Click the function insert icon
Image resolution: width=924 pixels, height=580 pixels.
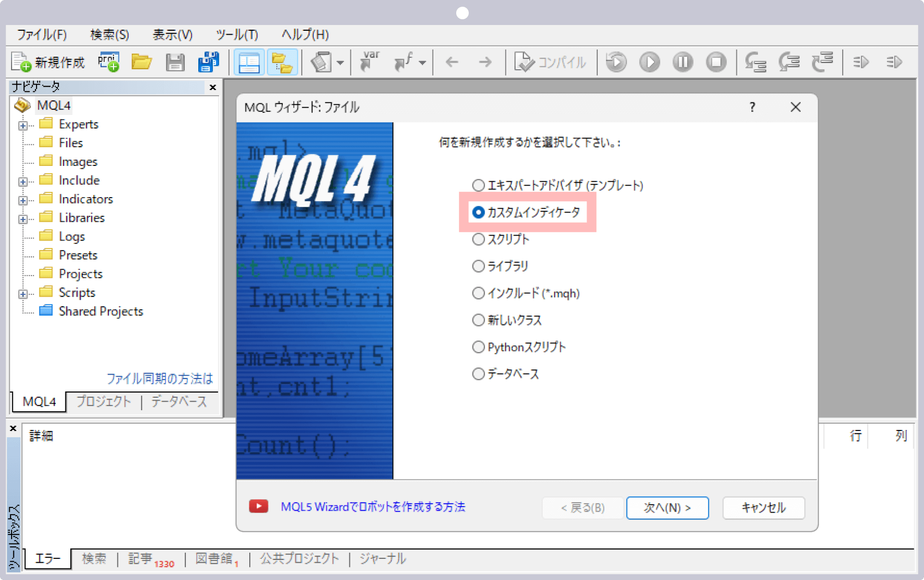403,62
